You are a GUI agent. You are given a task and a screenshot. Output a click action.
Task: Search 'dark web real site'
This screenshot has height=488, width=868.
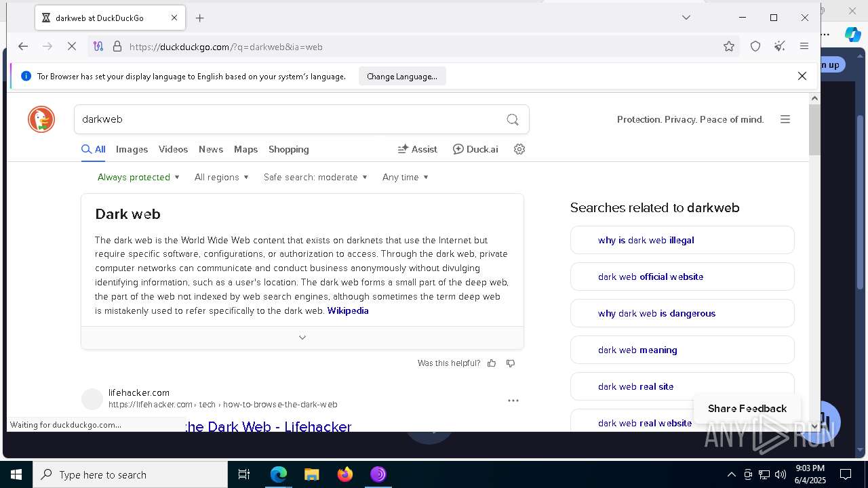click(x=682, y=386)
